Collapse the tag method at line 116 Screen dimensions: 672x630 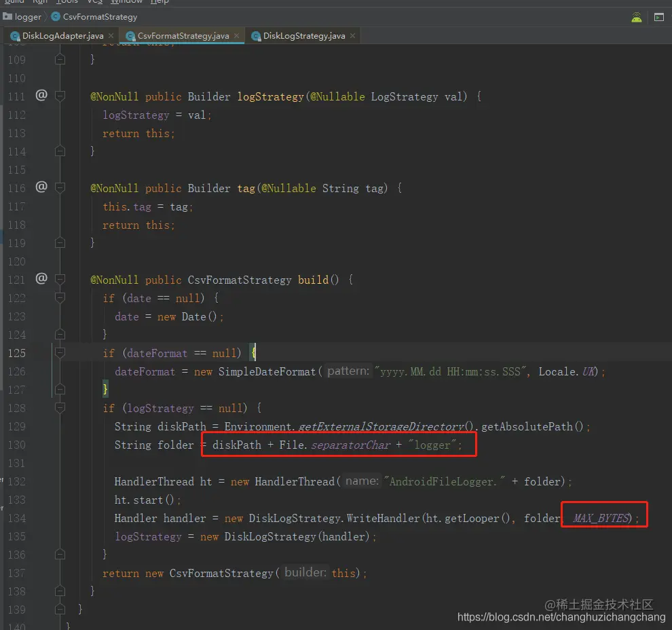tap(60, 188)
